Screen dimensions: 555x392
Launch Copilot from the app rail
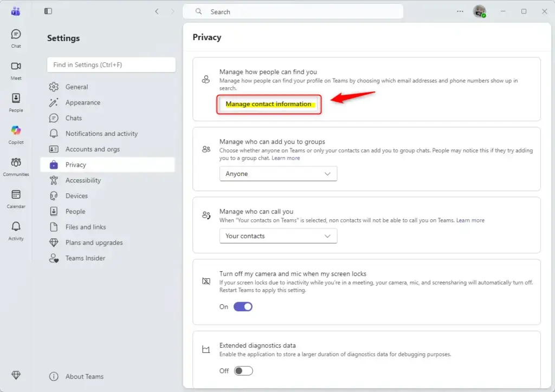click(16, 135)
